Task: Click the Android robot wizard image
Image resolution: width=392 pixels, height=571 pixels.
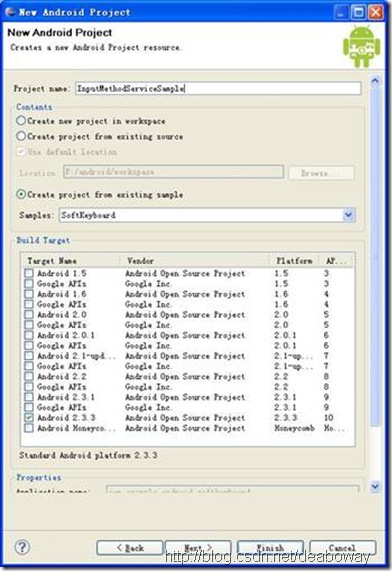Action: click(361, 47)
